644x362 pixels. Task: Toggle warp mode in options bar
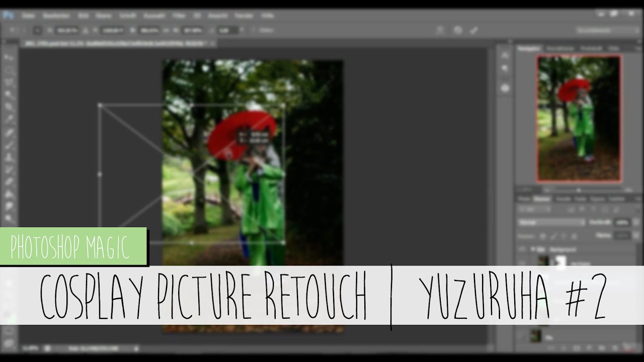(440, 30)
